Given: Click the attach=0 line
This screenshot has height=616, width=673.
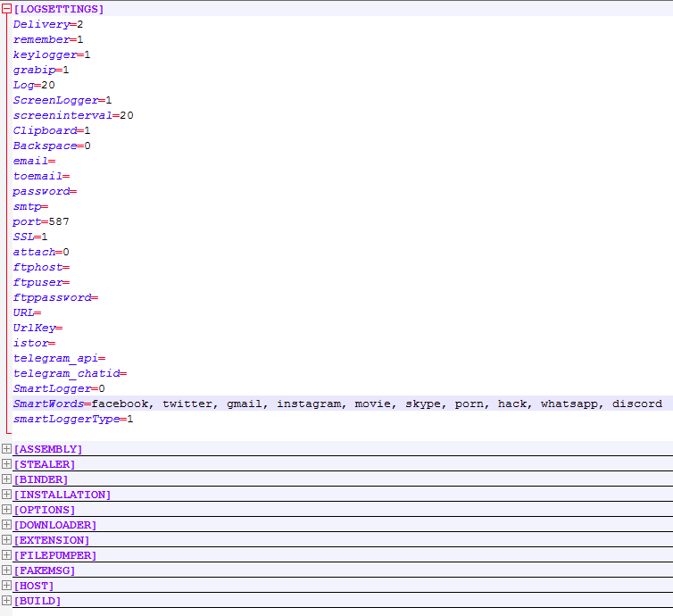Looking at the screenshot, I should click(x=41, y=252).
